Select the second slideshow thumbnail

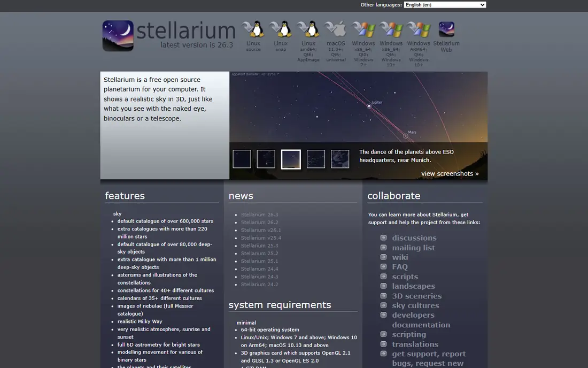[266, 159]
